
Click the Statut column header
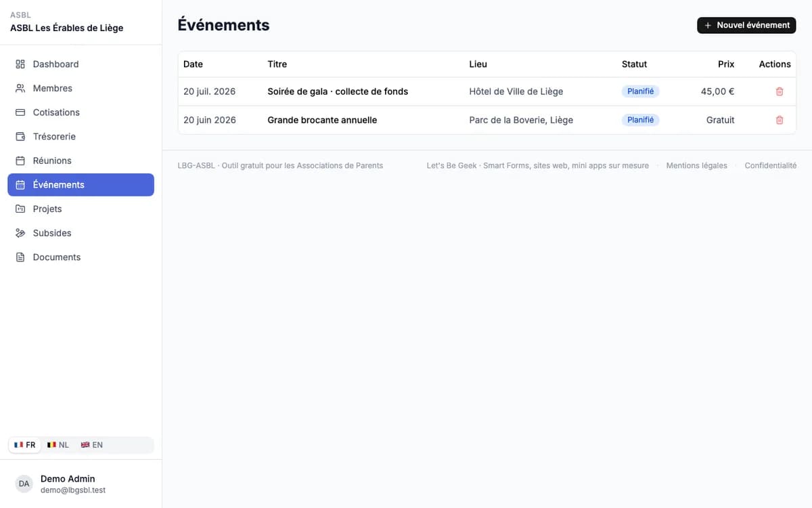pos(634,64)
